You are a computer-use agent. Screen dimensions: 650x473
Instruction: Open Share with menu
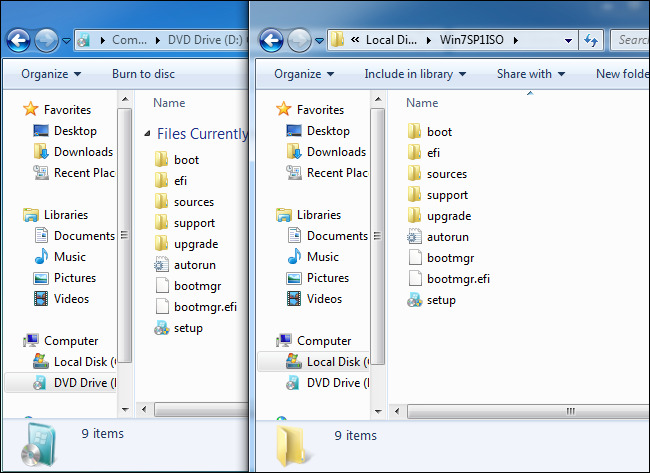[x=531, y=74]
